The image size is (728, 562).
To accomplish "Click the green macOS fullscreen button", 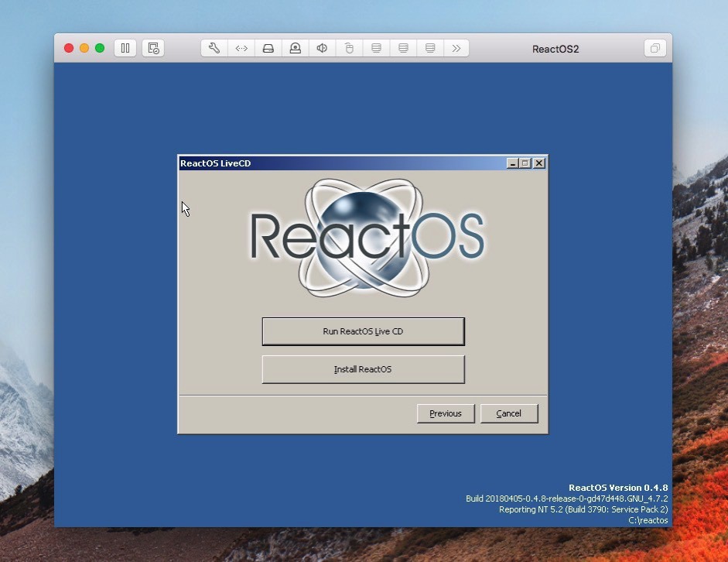I will [100, 48].
